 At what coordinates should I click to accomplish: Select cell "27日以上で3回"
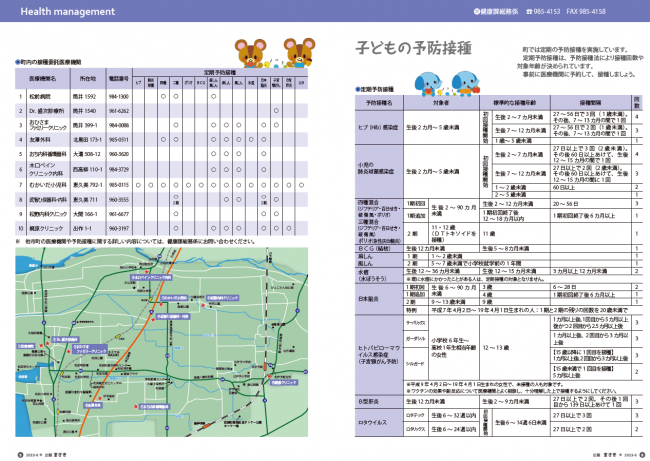tap(572, 415)
